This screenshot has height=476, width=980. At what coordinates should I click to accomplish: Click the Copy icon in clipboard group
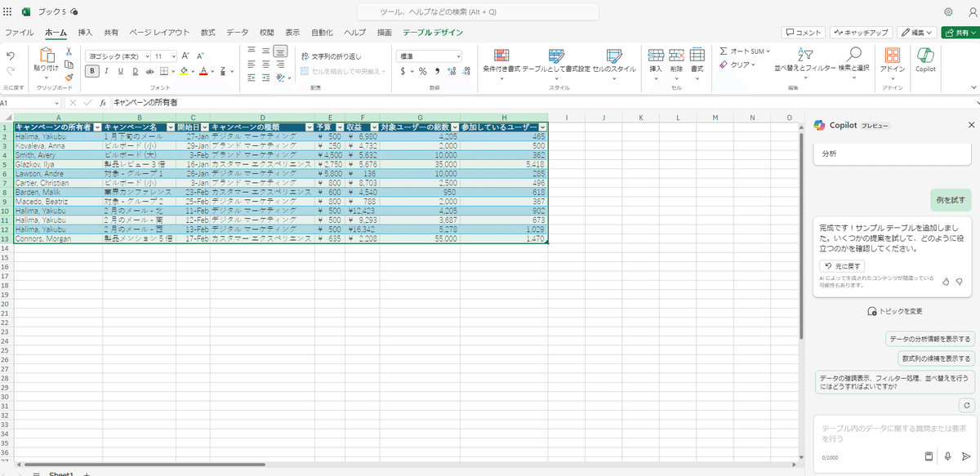[69, 65]
